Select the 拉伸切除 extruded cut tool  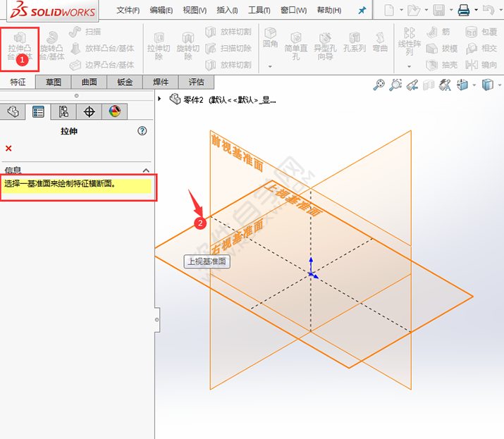click(x=159, y=47)
